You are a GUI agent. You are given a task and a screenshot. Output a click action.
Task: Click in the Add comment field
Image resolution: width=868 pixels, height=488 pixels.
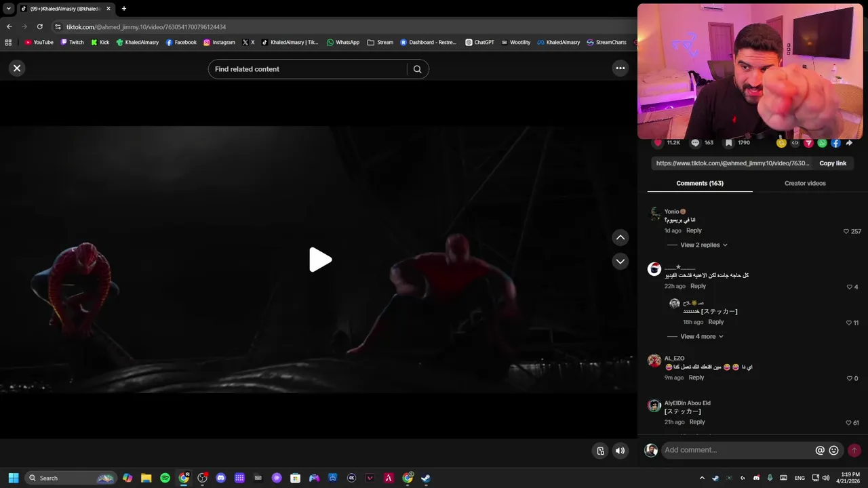click(738, 450)
